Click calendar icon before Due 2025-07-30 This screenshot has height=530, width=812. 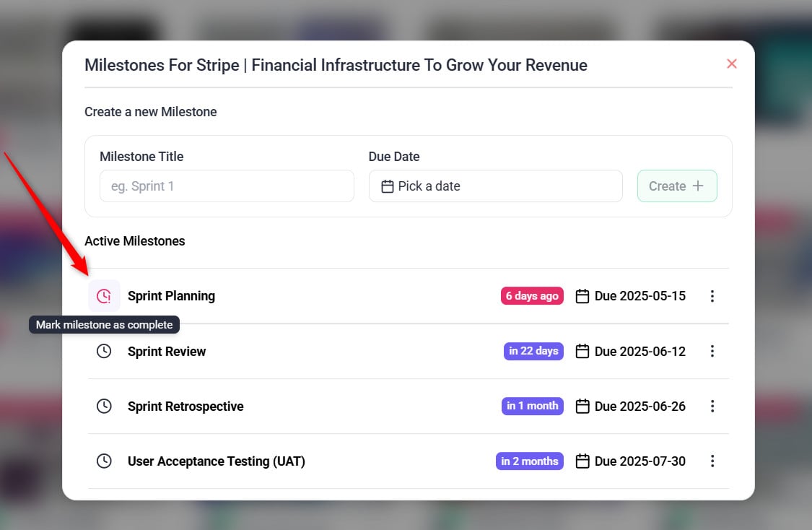click(582, 461)
